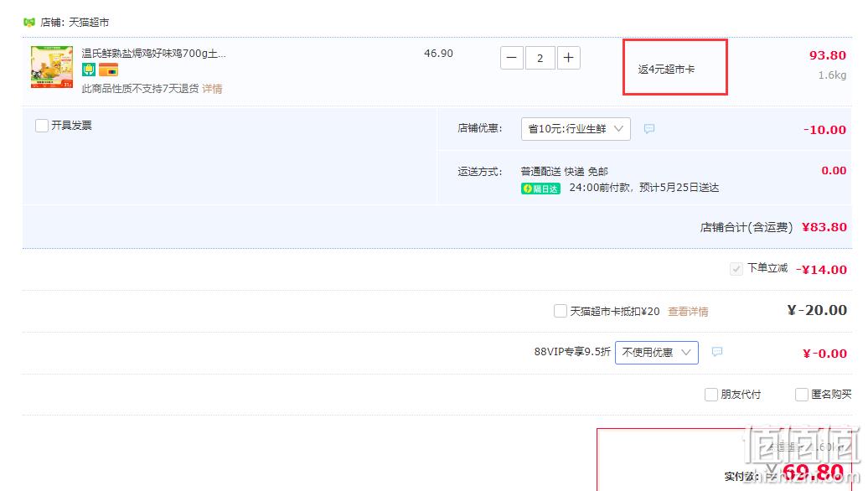The image size is (868, 491).
Task: Open the 省10元:行业生鲜 shop discount dropdown
Action: (576, 129)
